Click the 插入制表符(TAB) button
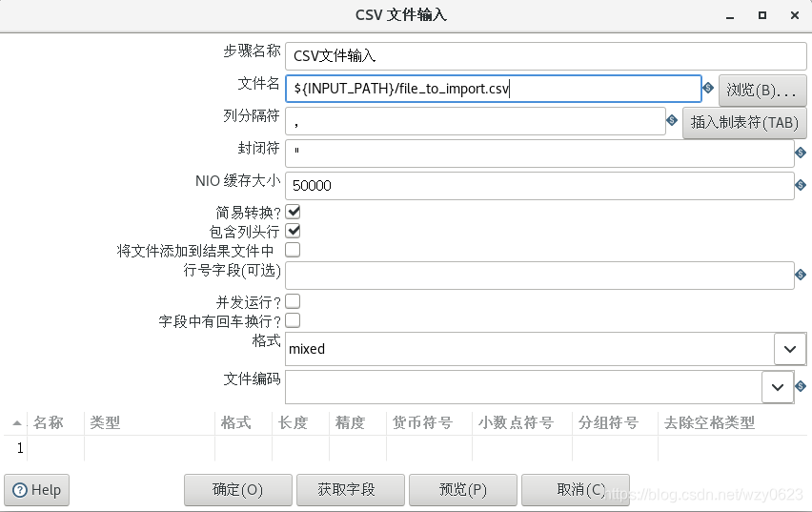 pyautogui.click(x=744, y=123)
